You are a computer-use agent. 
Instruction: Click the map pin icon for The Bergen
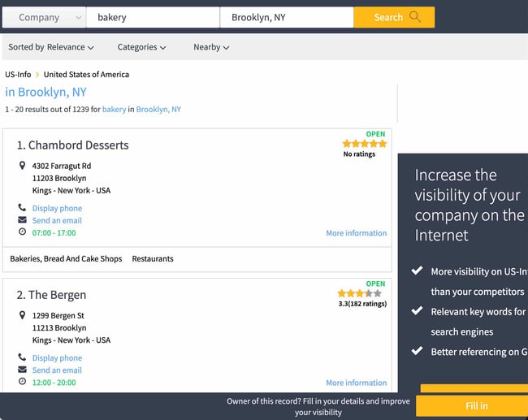(x=22, y=315)
